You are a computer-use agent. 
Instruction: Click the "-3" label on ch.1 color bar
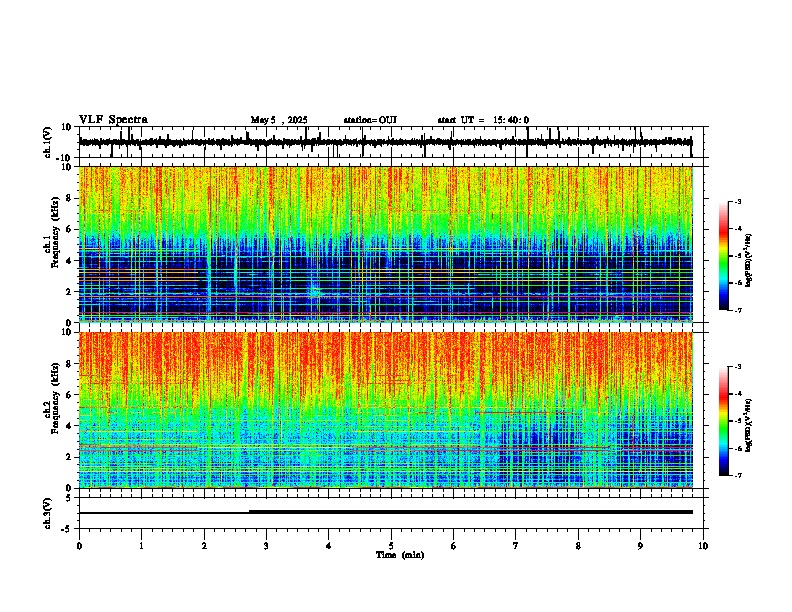737,201
